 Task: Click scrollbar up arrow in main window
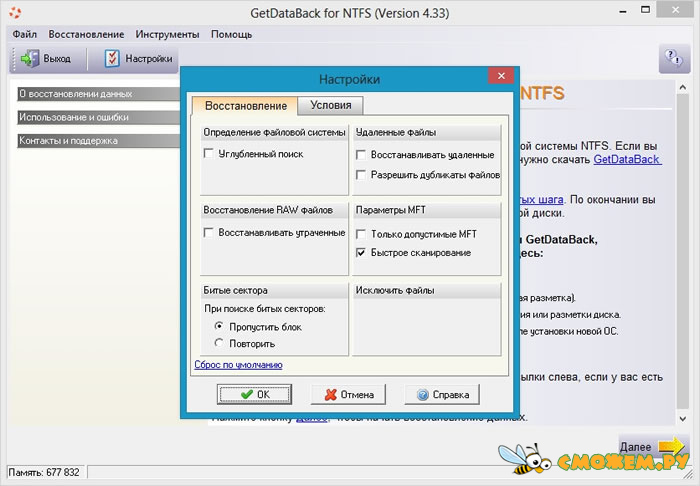coord(683,87)
